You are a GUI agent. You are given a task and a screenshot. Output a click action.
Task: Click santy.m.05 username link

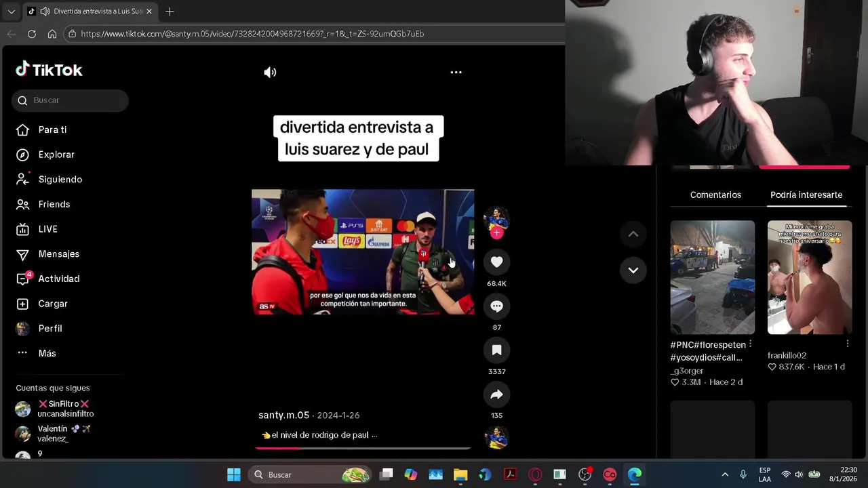(283, 415)
